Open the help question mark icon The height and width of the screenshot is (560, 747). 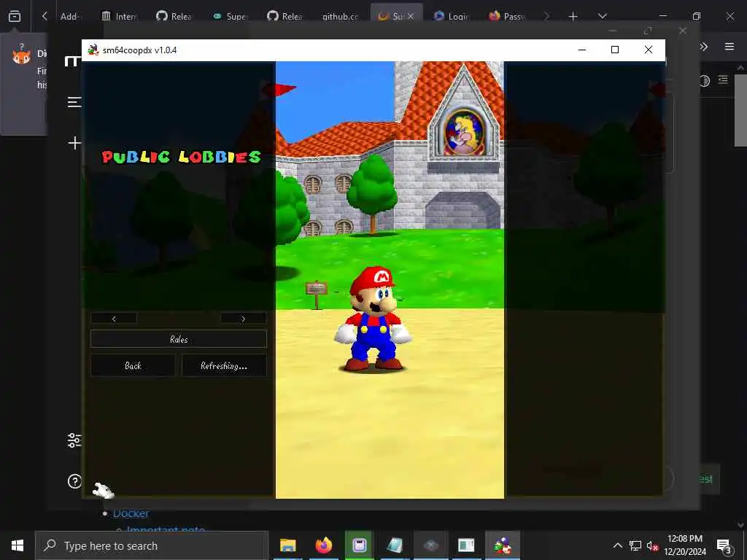(74, 481)
